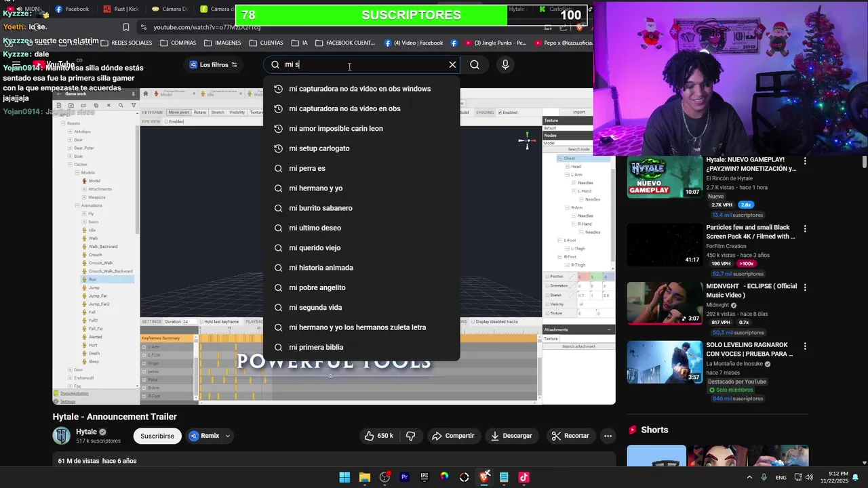This screenshot has width=868, height=488.
Task: Show hidden tray icons chevron
Action: point(748,477)
